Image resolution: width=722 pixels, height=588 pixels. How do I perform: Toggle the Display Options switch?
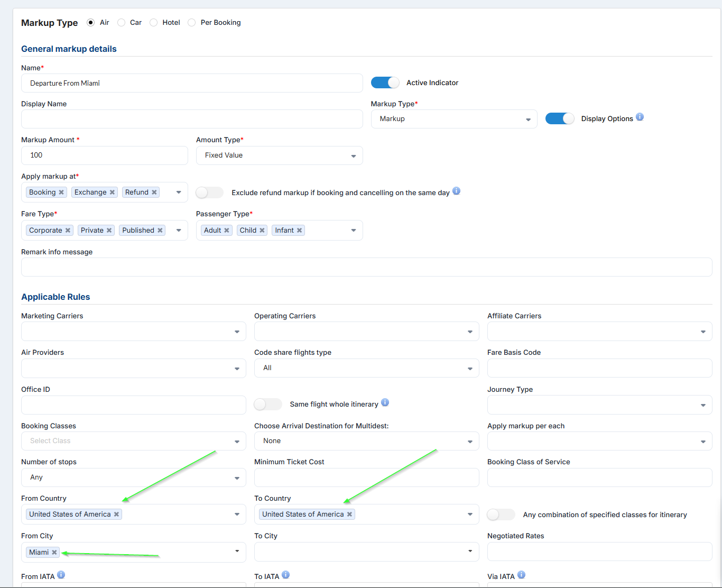click(x=560, y=118)
